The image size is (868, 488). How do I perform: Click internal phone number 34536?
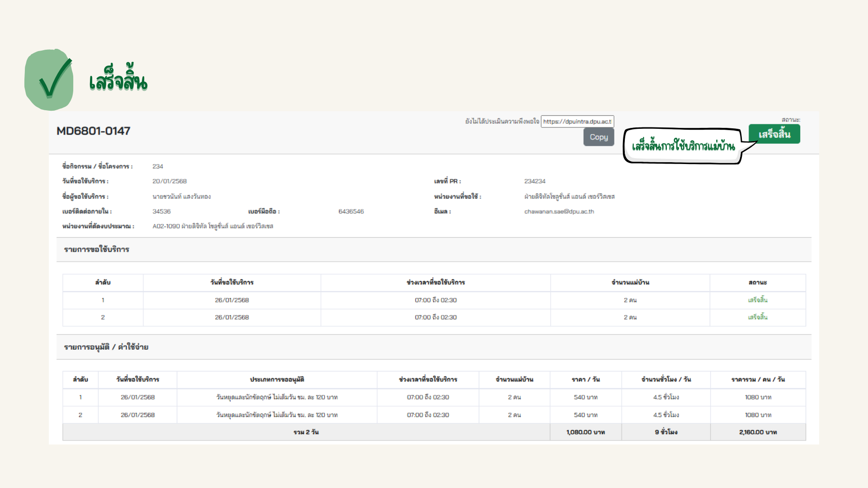(161, 211)
